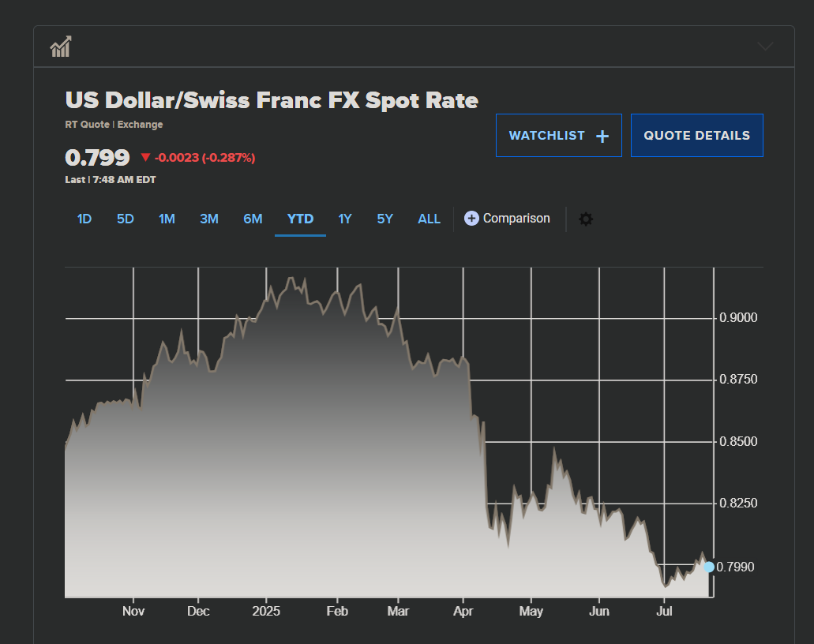Open the Quote Details button
814x644 pixels.
tap(696, 136)
